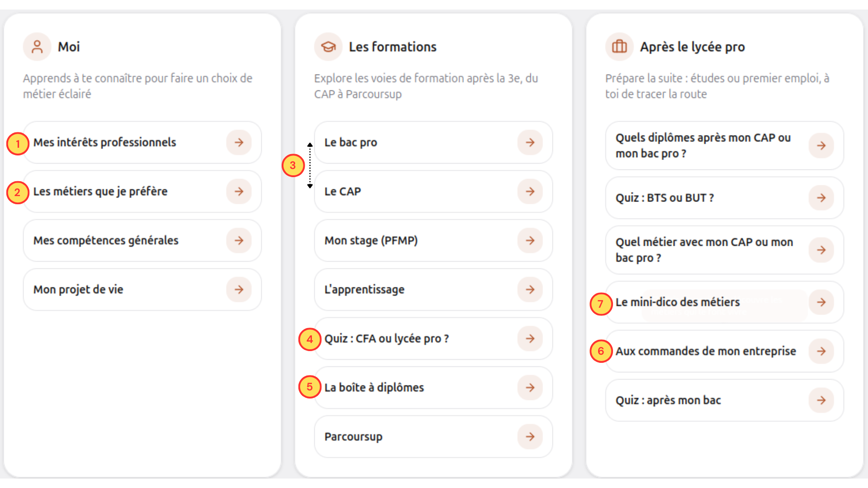This screenshot has height=488, width=868.
Task: Open Quels diplômes après mon CAP
Action: pyautogui.click(x=725, y=145)
